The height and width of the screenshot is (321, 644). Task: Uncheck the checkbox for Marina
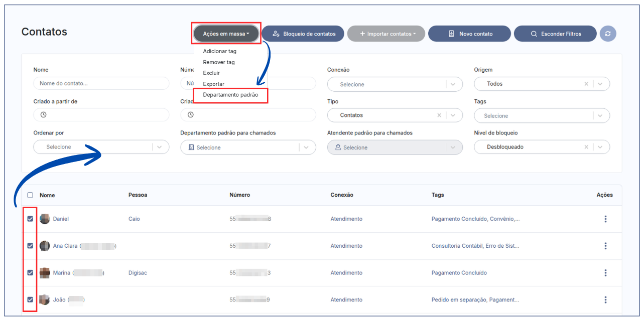point(30,273)
